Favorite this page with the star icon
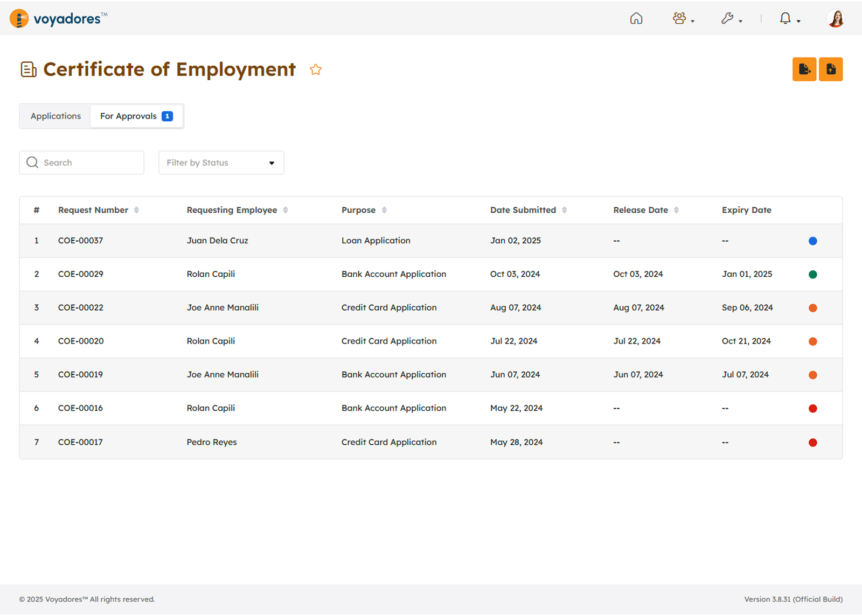862x616 pixels. pos(316,69)
